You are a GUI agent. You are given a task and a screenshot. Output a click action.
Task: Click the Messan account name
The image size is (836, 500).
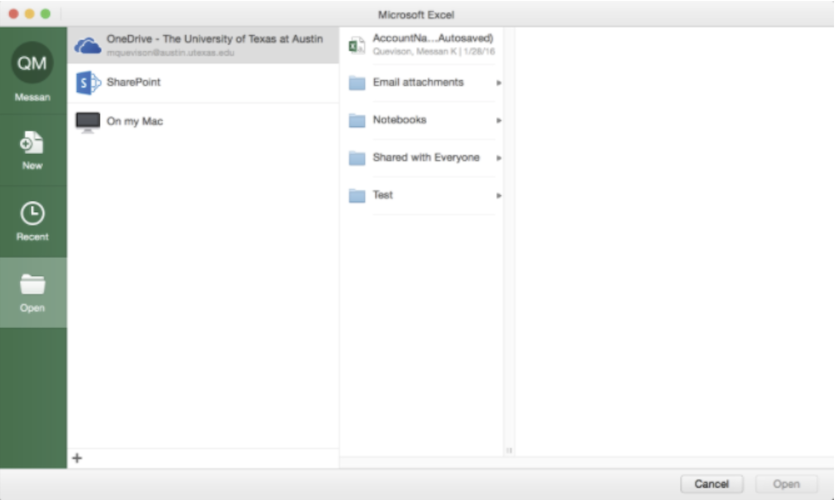click(33, 97)
